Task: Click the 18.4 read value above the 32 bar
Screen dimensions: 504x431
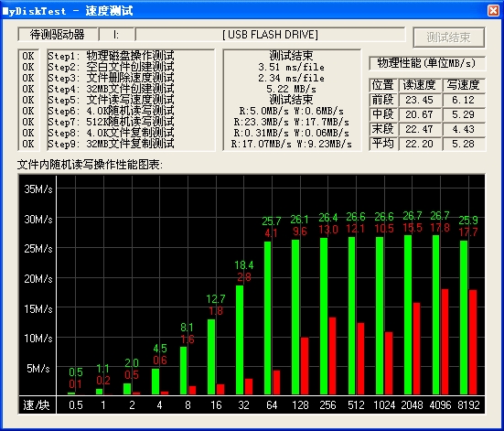Action: pos(244,265)
